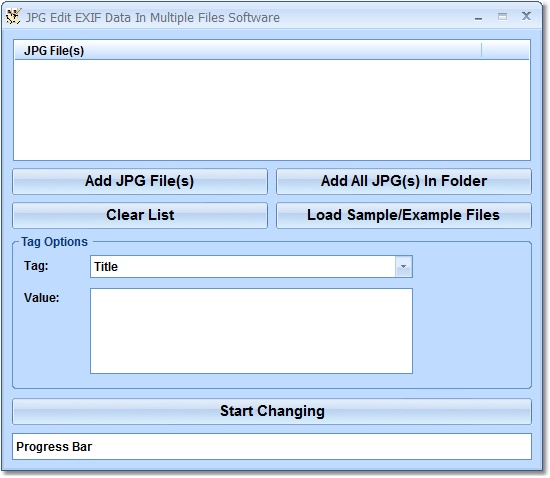Image resolution: width=550 pixels, height=478 pixels.
Task: Clear the file list
Action: 140,215
